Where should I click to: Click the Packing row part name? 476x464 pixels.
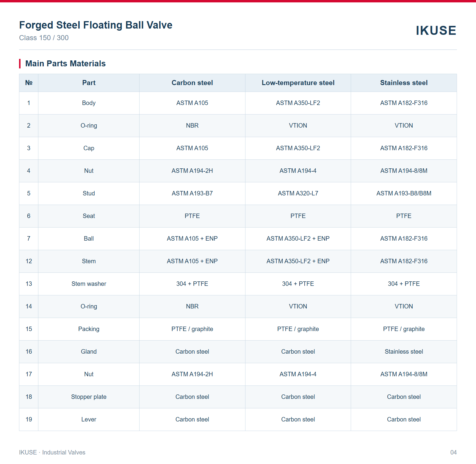pyautogui.click(x=89, y=329)
